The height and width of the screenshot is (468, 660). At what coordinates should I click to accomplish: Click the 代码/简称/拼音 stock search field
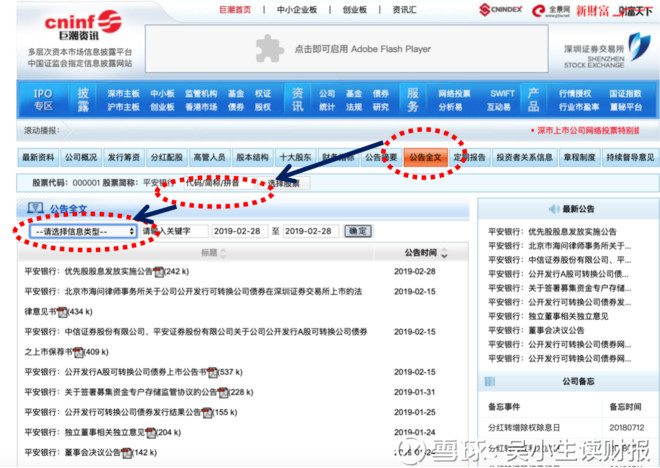tap(219, 183)
